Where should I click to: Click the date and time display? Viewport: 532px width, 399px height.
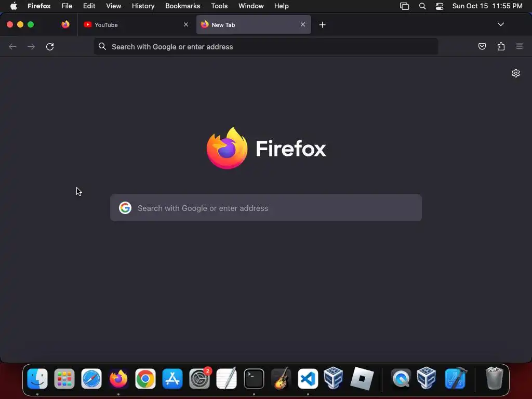(487, 6)
